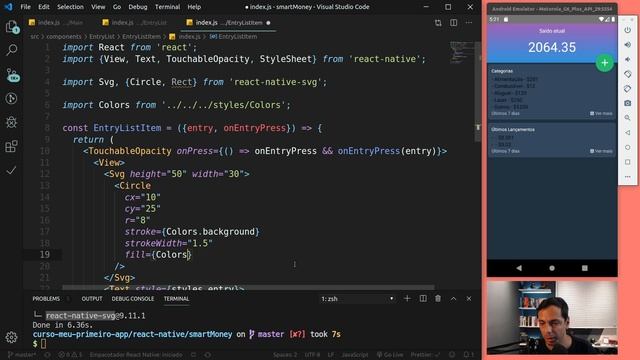Switch to the OUTPUT panel tab
The width and height of the screenshot is (640, 360).
92,299
